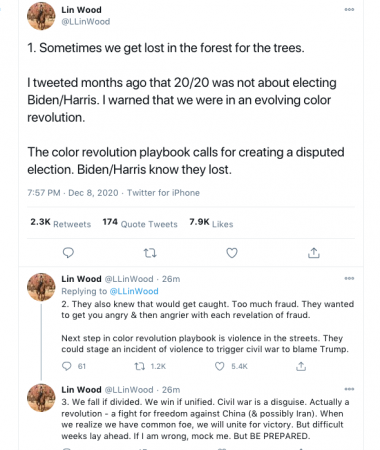
Task: Open the more options menu on main tweet
Action: point(349,9)
